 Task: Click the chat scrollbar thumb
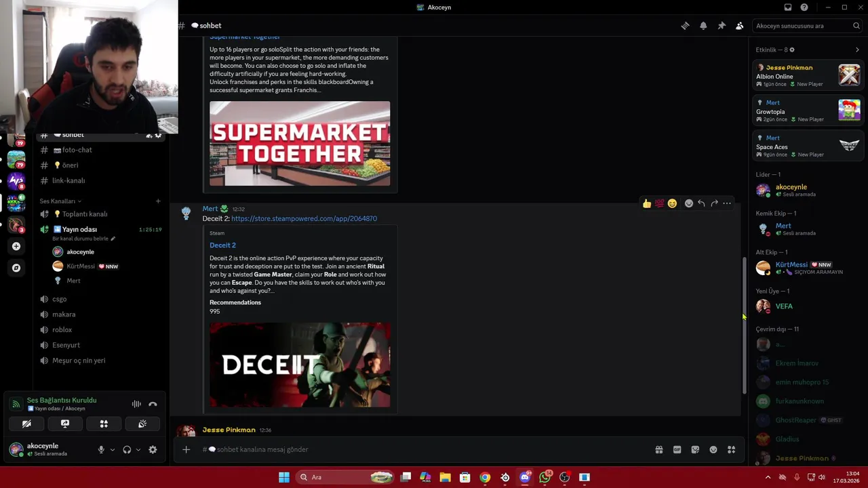744,326
